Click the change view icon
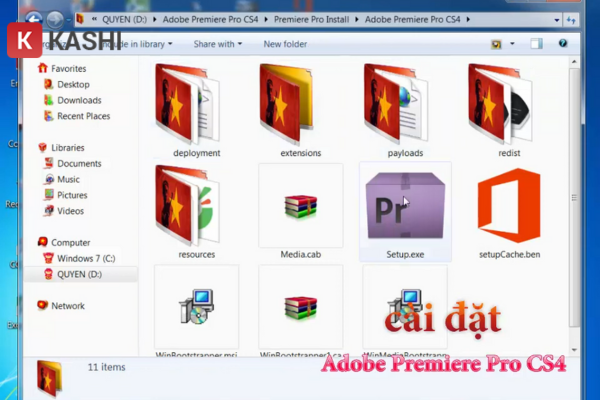 496,44
